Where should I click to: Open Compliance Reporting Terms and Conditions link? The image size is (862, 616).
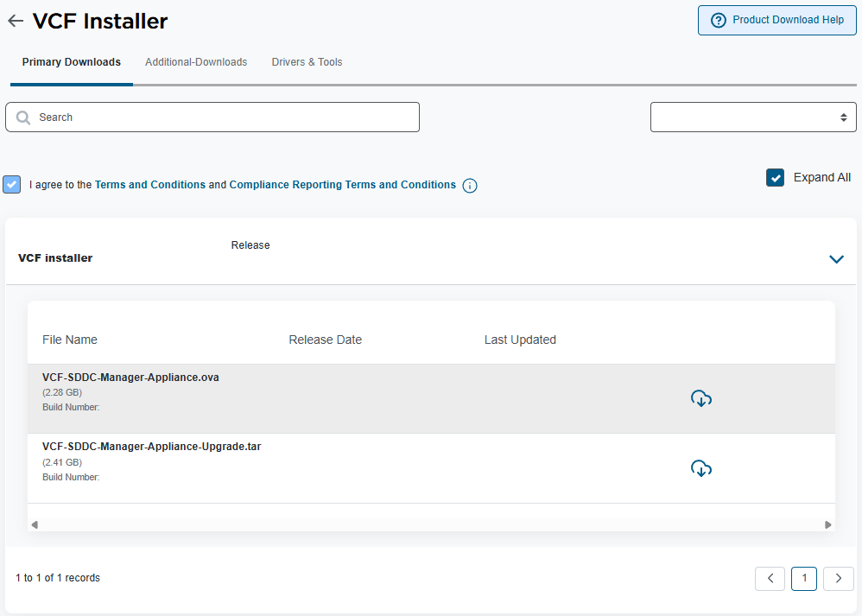pyautogui.click(x=343, y=185)
